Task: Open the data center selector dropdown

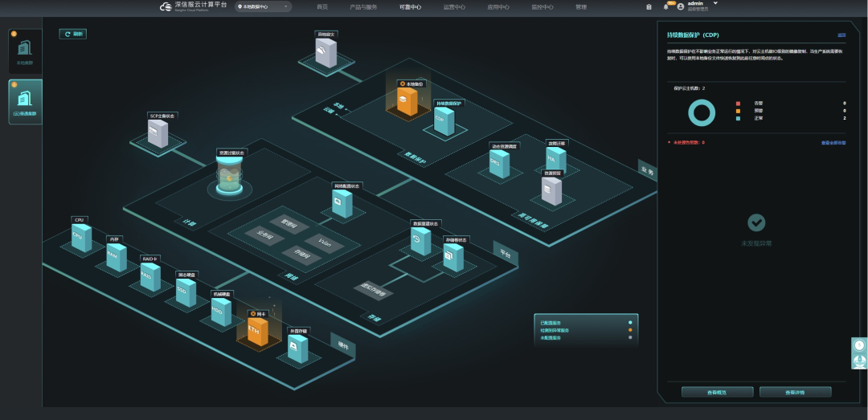Action: [x=263, y=7]
